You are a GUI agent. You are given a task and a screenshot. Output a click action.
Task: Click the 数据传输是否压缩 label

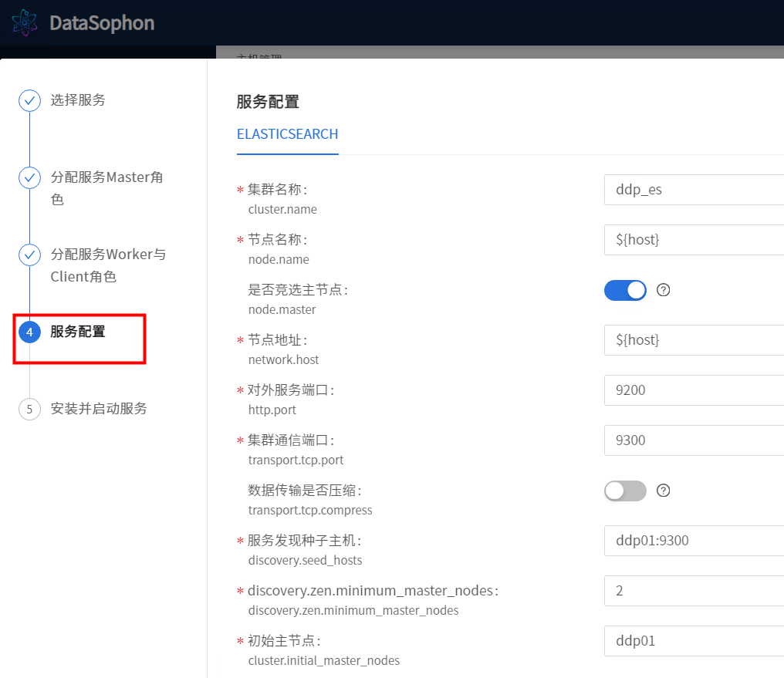click(305, 490)
